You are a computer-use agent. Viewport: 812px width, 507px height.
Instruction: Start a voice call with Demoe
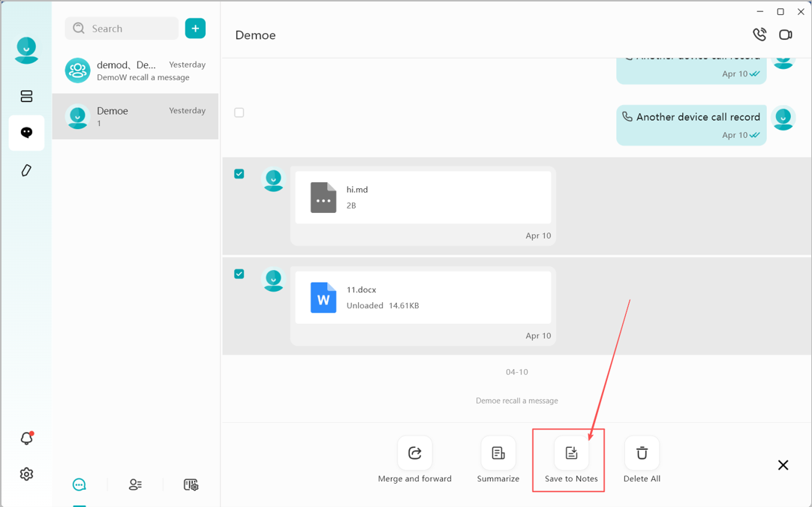pos(759,34)
